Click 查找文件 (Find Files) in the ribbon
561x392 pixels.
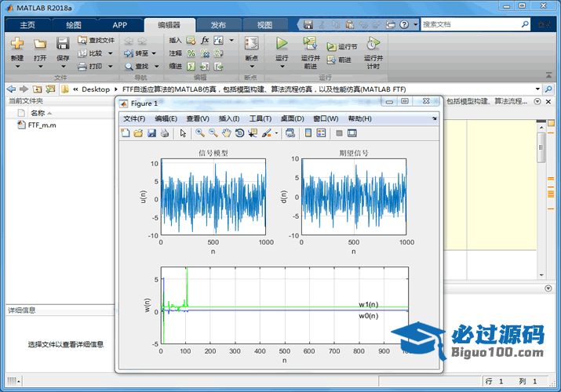97,40
